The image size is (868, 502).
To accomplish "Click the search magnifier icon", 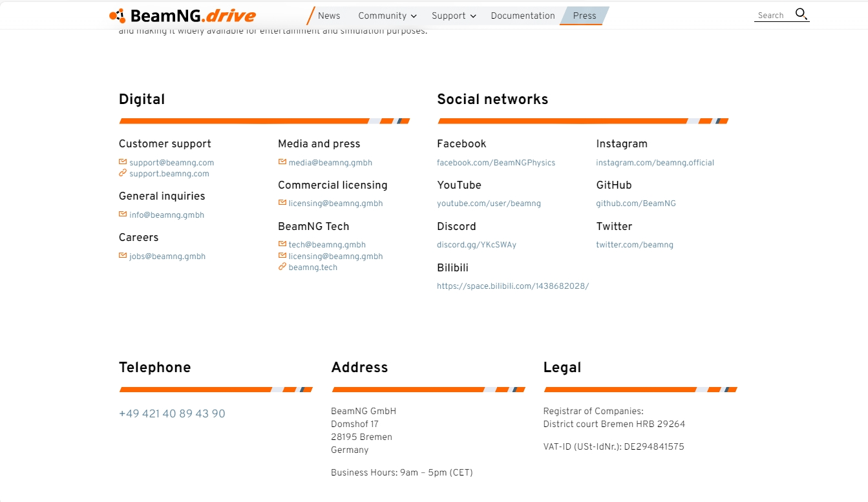I will click(801, 14).
